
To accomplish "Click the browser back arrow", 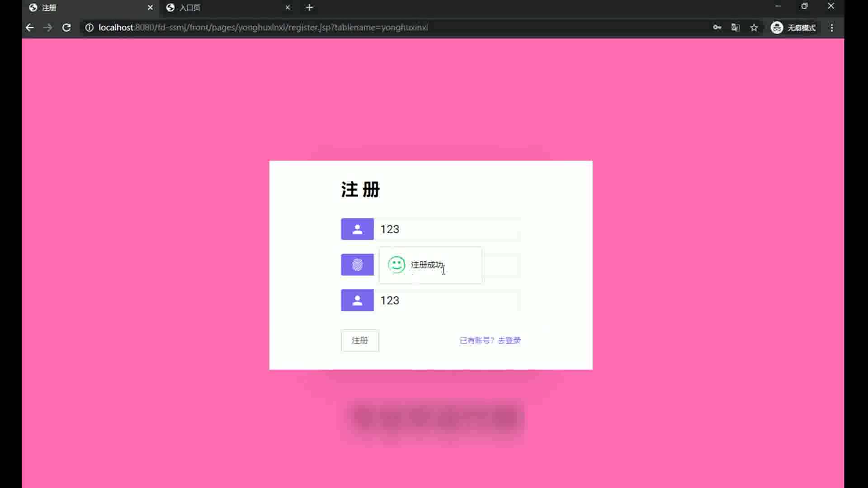I will coord(30,28).
